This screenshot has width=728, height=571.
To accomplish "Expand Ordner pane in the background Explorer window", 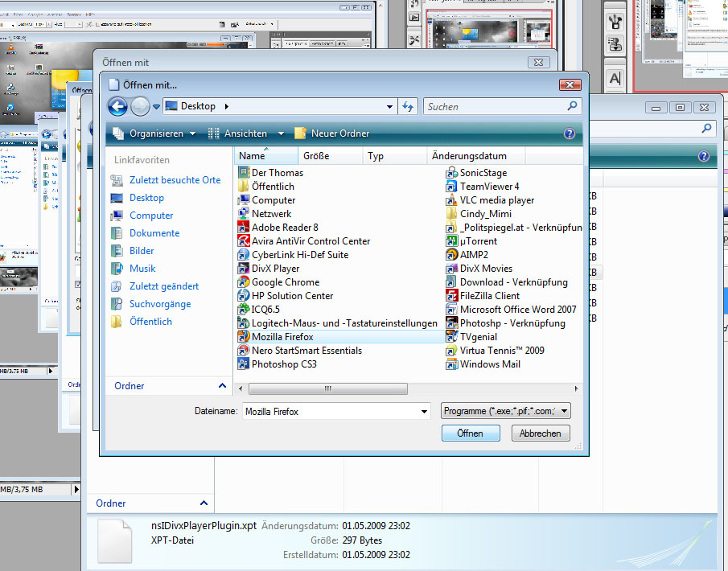I will (x=204, y=503).
